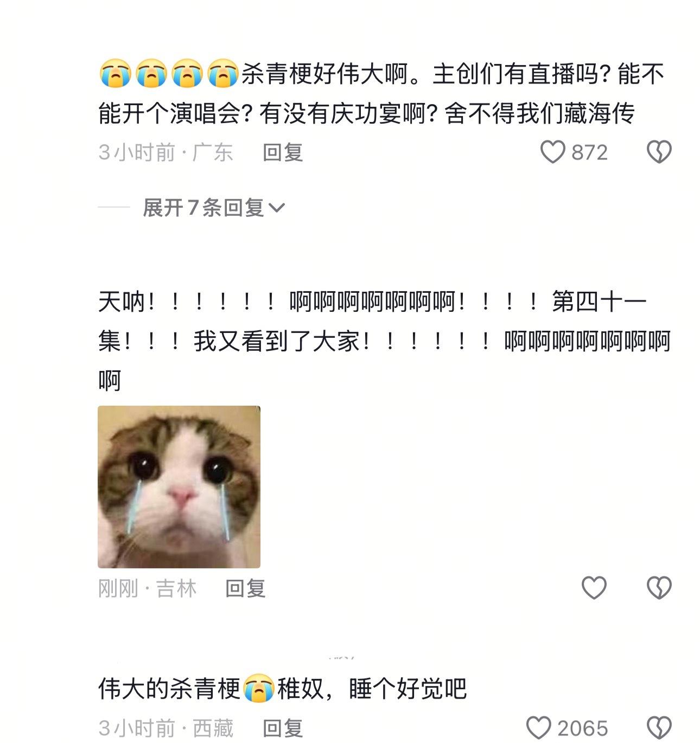The height and width of the screenshot is (743, 700).
Task: Reply to the Tibet comment via 回复
Action: (283, 728)
